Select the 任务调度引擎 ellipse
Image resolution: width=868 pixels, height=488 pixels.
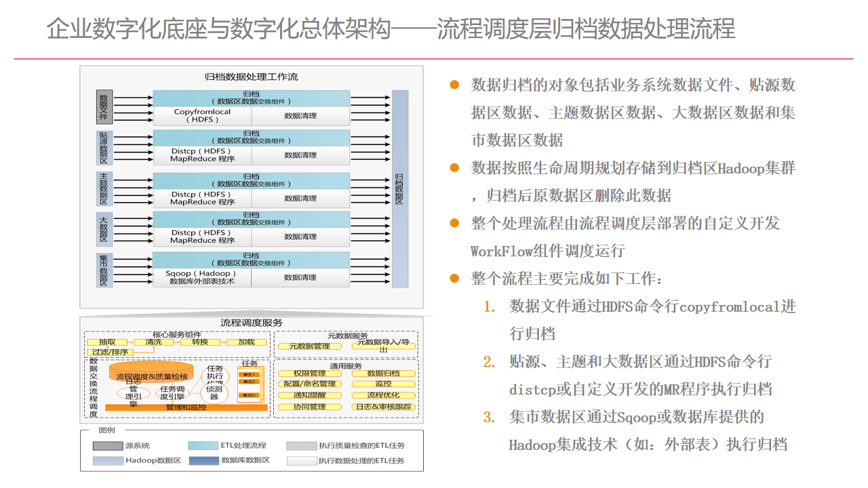[172, 392]
